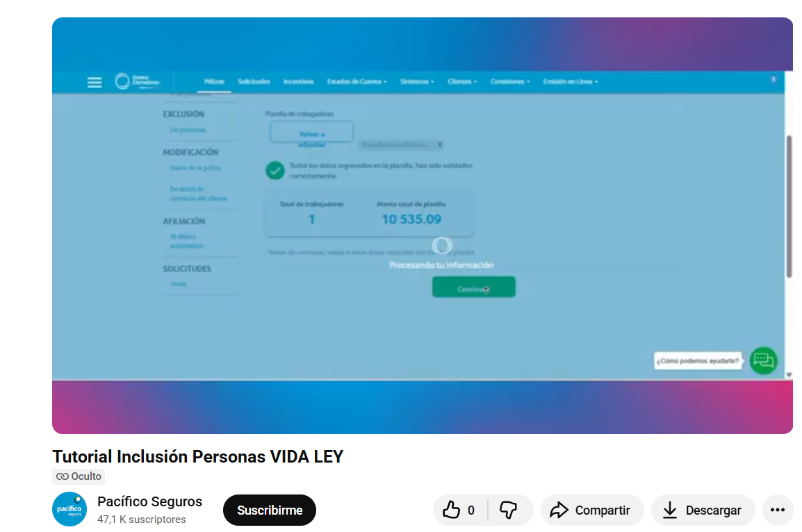
Task: Click the embedded page vertical scrollbar
Action: 789,207
